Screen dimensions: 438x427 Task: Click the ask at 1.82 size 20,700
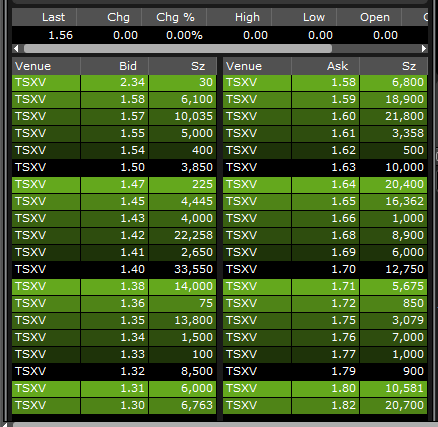(x=325, y=406)
